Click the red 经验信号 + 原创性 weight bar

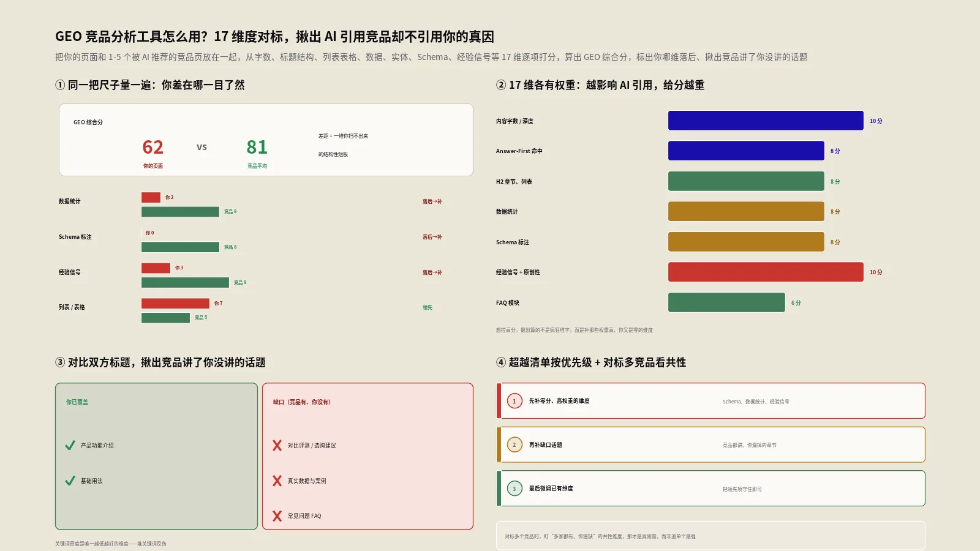coord(766,272)
